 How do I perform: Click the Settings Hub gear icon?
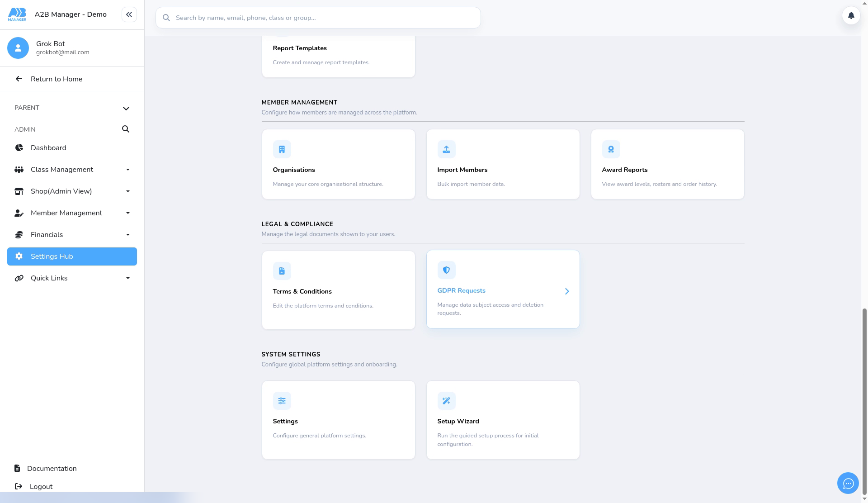pos(19,256)
